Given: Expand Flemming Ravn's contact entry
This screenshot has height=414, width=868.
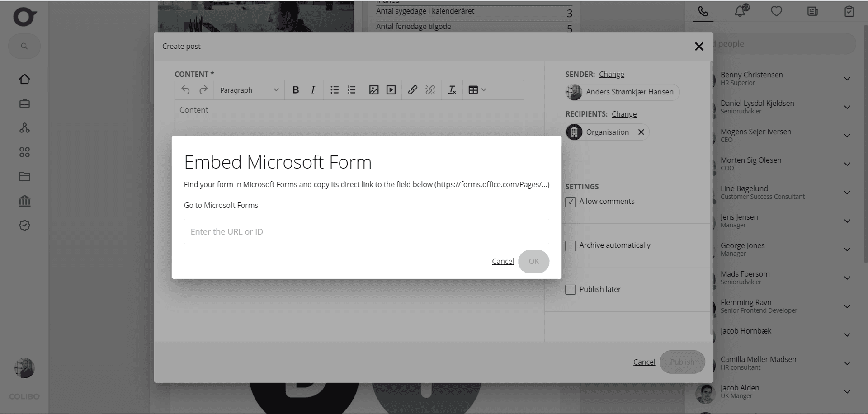Looking at the screenshot, I should (847, 306).
